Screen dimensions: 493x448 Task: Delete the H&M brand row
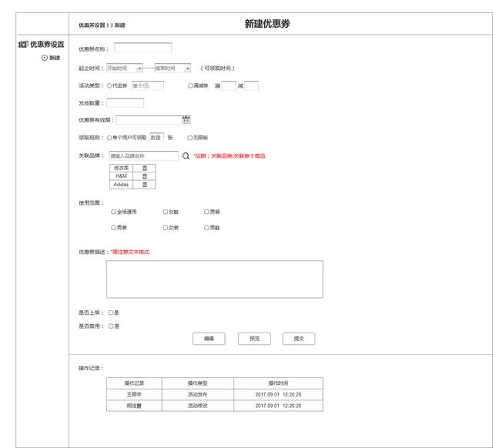point(144,176)
